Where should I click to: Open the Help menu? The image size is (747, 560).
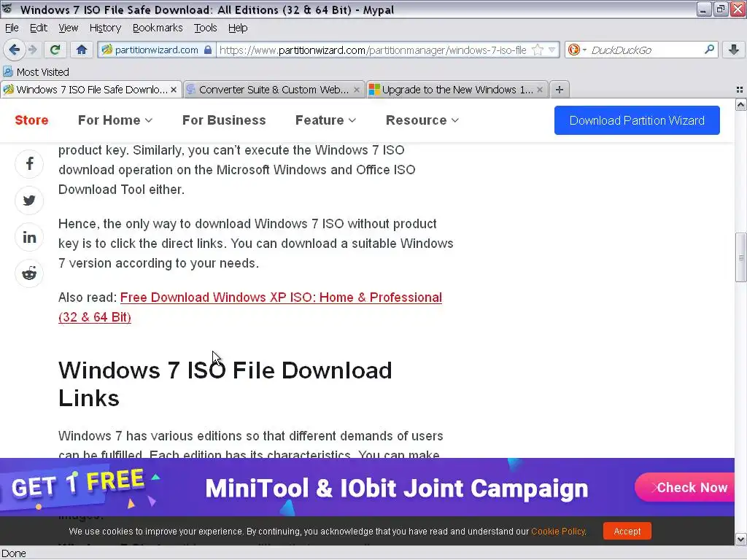pos(238,28)
